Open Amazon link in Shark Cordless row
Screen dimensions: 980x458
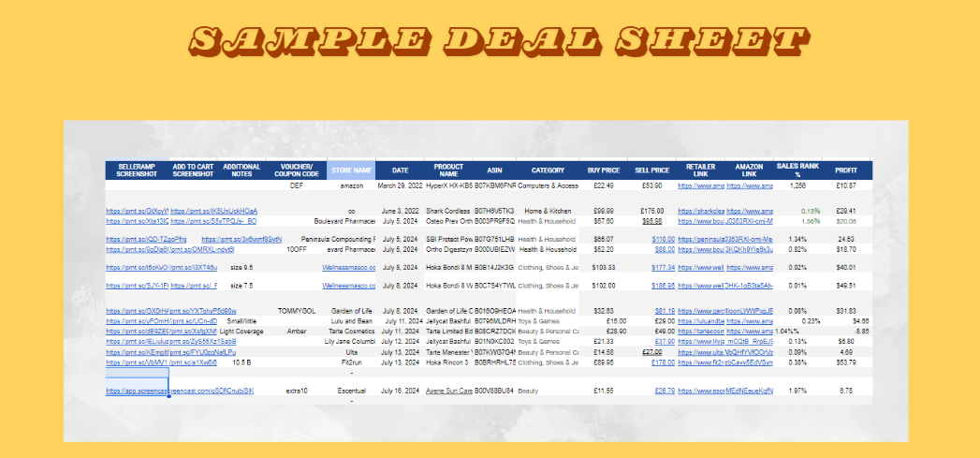(x=750, y=212)
